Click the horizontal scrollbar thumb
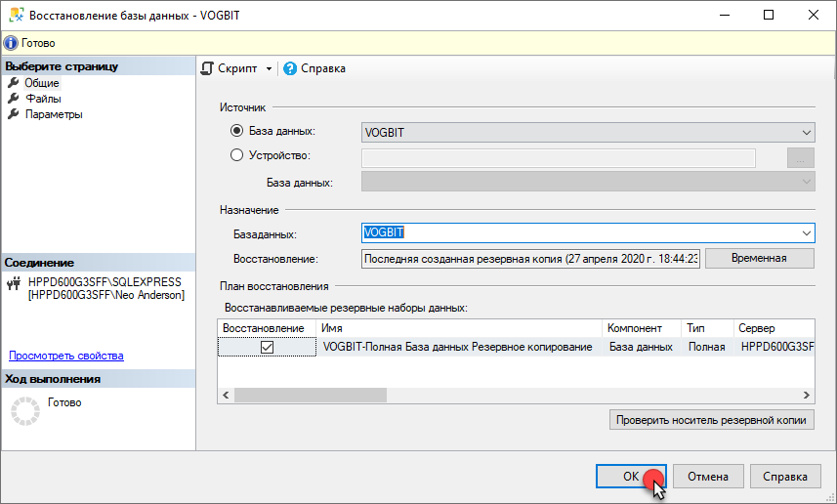Screen dimensions: 837x504 pos(311,395)
